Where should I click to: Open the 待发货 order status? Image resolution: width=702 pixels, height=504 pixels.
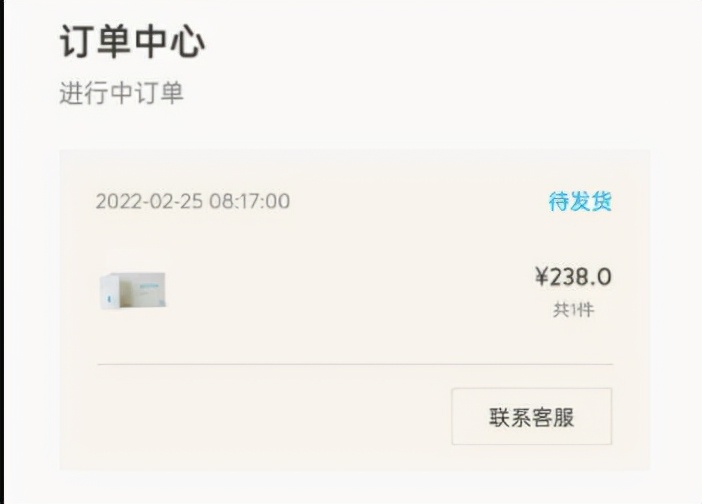[x=580, y=201]
